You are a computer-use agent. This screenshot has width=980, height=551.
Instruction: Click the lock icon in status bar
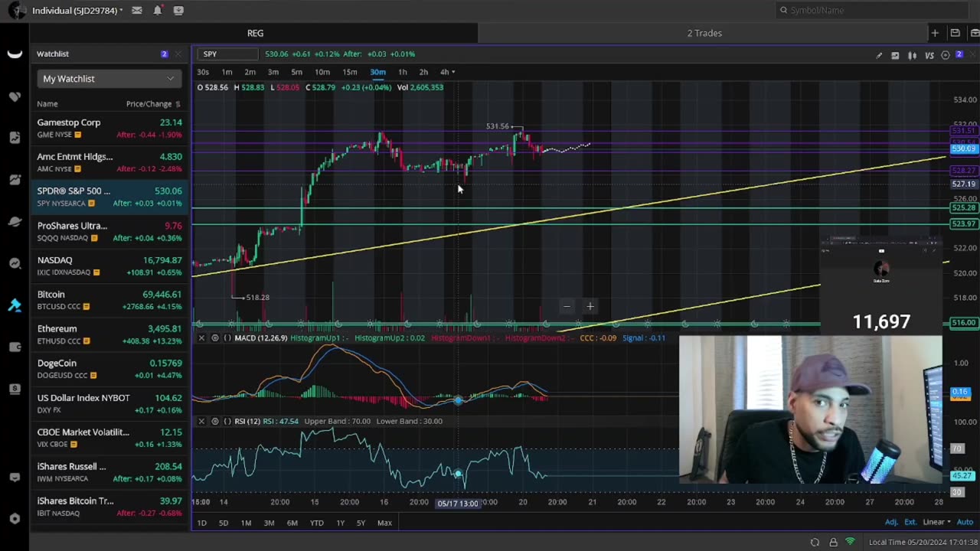tap(833, 543)
